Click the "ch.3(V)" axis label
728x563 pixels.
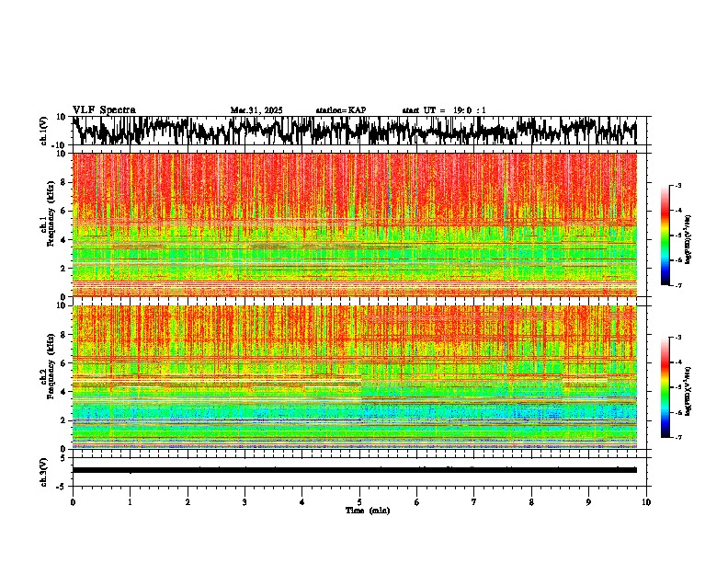[x=44, y=472]
